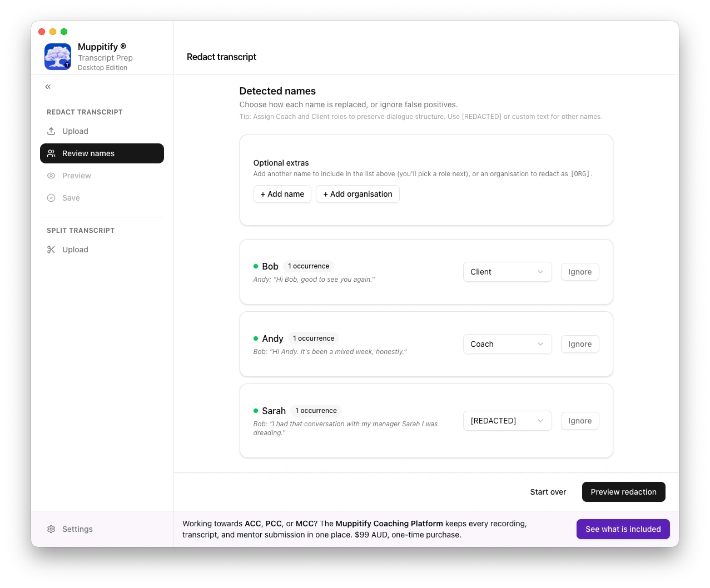710x588 pixels.
Task: Click the eye icon for the Preview step
Action: click(x=52, y=176)
